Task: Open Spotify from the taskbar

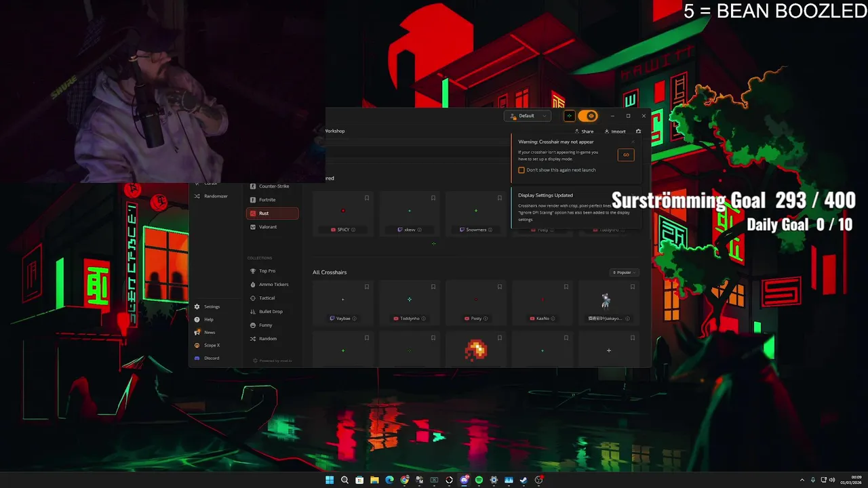Action: tap(479, 480)
